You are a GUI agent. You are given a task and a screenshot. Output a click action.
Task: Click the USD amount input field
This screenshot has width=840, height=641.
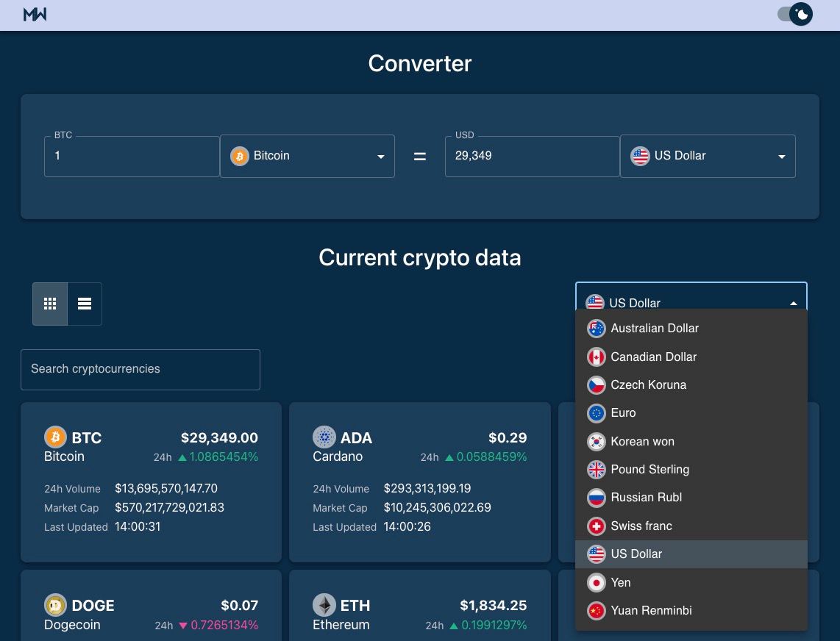pyautogui.click(x=533, y=156)
